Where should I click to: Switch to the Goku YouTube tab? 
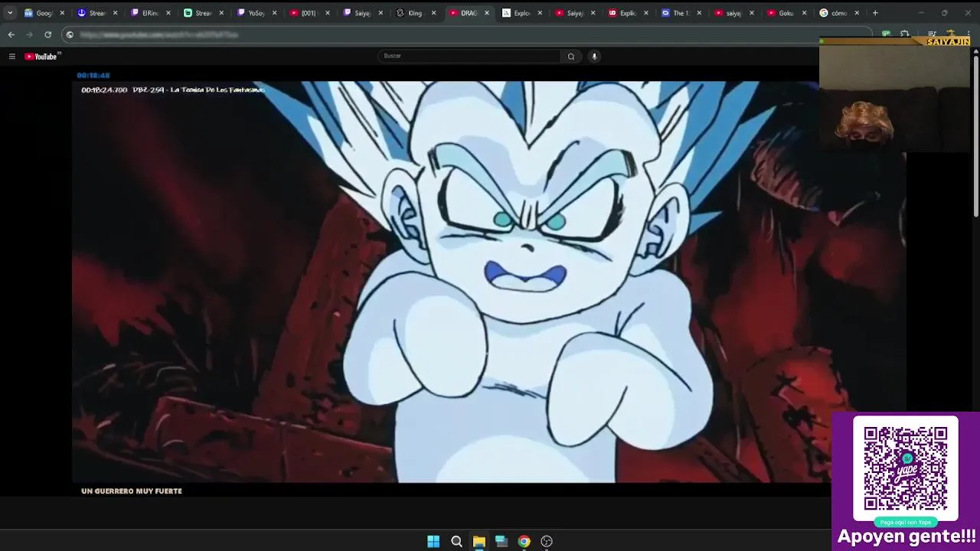click(x=786, y=13)
